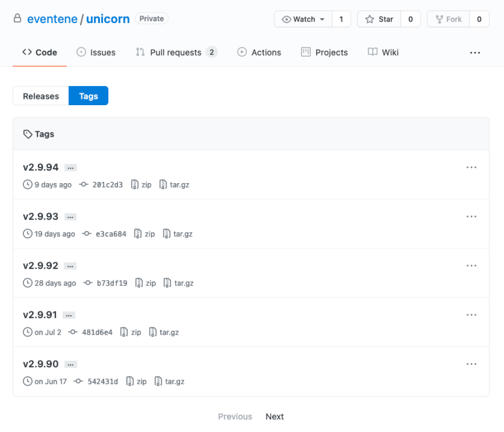Download tar.gz archive for v2.9.94

(174, 185)
